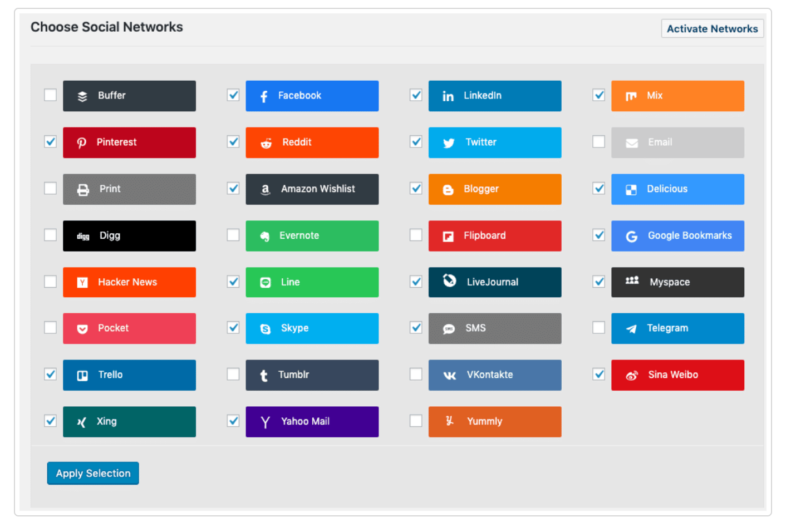786x532 pixels.
Task: Click the Buffer stack icon
Action: coord(82,96)
